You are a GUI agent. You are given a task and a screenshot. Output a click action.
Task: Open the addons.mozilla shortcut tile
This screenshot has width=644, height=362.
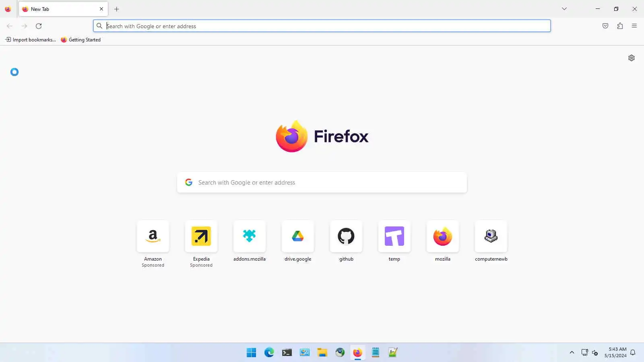(x=250, y=236)
